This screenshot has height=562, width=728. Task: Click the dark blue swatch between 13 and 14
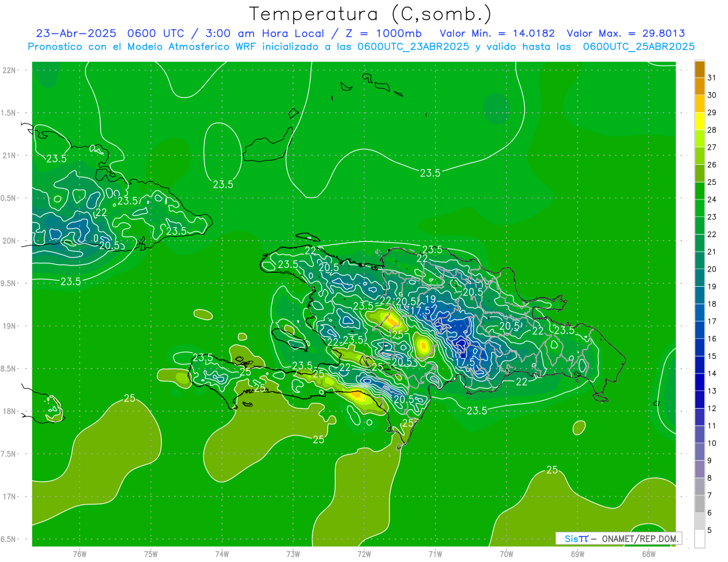[699, 382]
